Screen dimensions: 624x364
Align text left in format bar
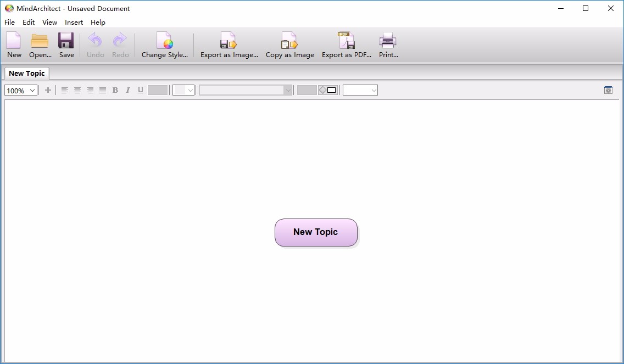(x=64, y=90)
